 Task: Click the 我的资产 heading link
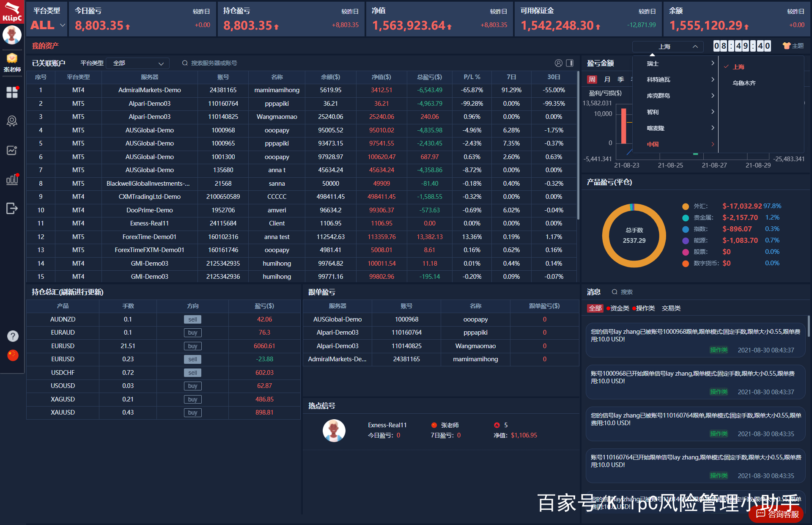(45, 46)
